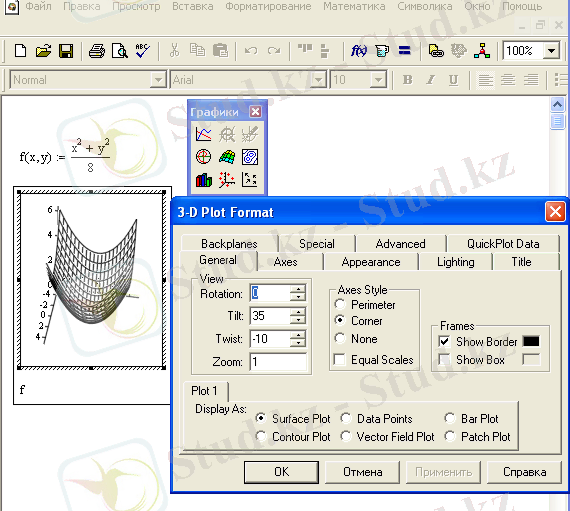Screen dimensions: 570x511
Task: Tick the Show Box checkbox
Action: (x=444, y=359)
